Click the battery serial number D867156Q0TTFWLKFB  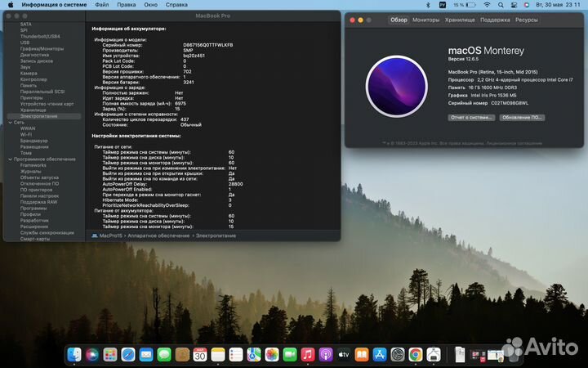(208, 45)
